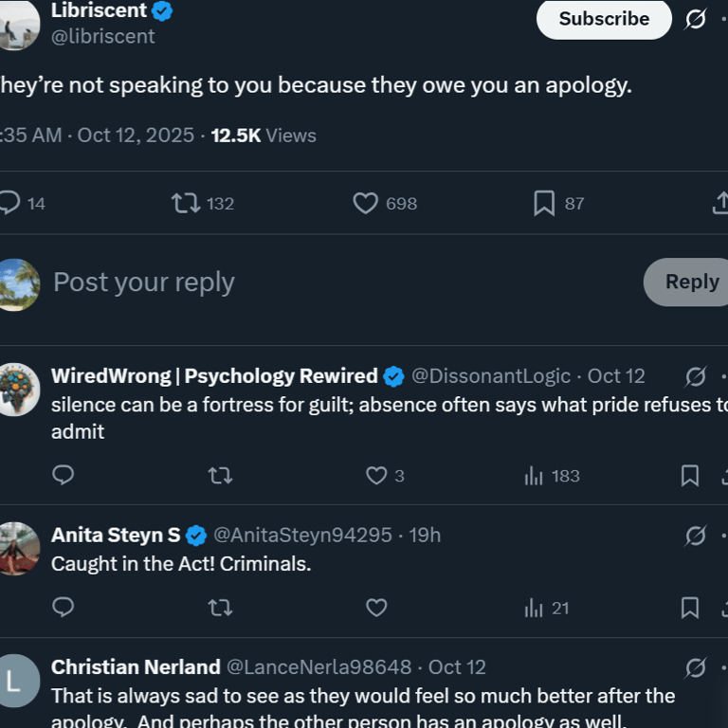The image size is (728, 728).
Task: Repost Anita Steyn's reply
Action: 220,608
